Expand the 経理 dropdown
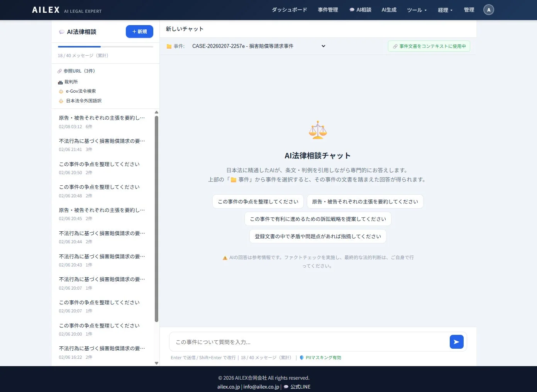The height and width of the screenshot is (392, 537). pyautogui.click(x=445, y=10)
